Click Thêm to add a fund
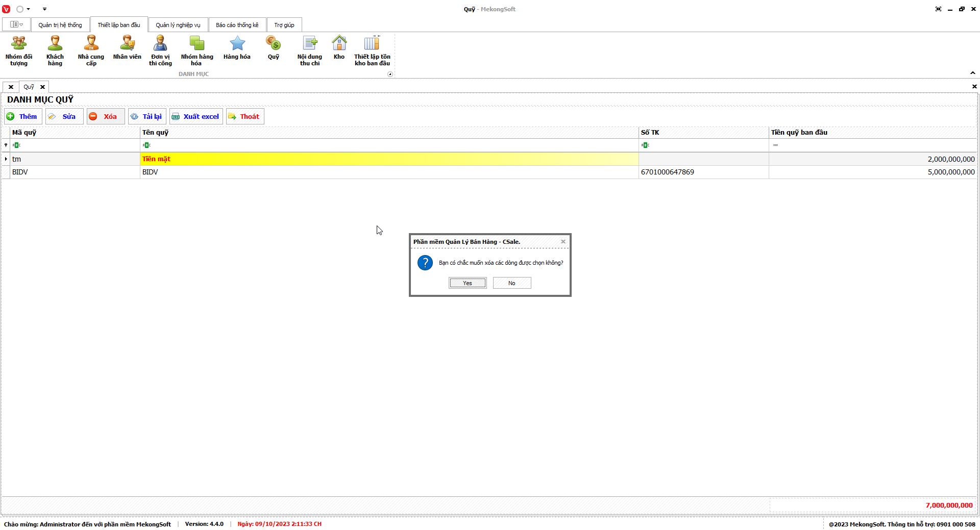The width and height of the screenshot is (980, 530). [x=23, y=116]
